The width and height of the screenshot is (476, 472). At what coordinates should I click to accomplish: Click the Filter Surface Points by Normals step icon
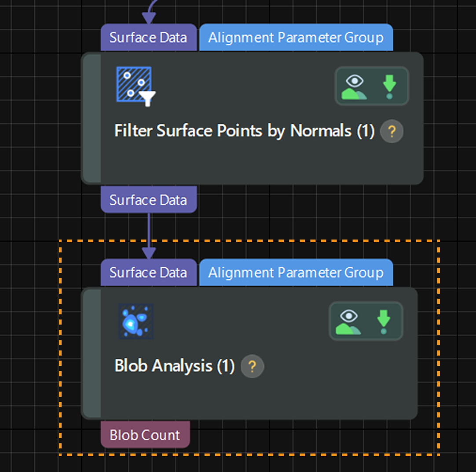[135, 86]
